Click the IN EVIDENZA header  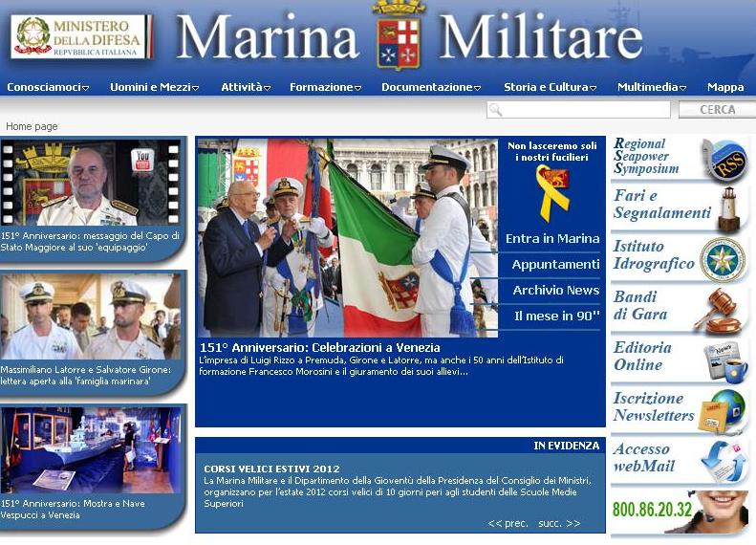click(x=567, y=446)
